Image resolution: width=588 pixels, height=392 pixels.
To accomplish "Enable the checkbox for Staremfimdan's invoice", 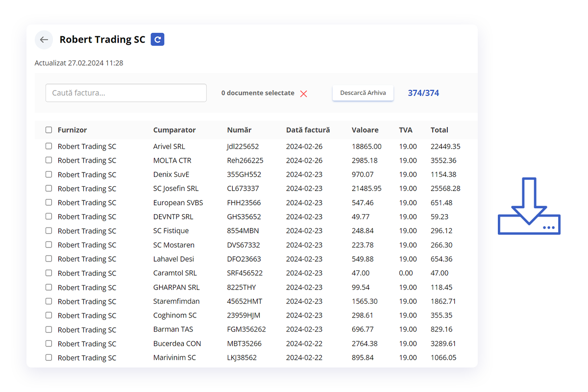I will point(48,301).
